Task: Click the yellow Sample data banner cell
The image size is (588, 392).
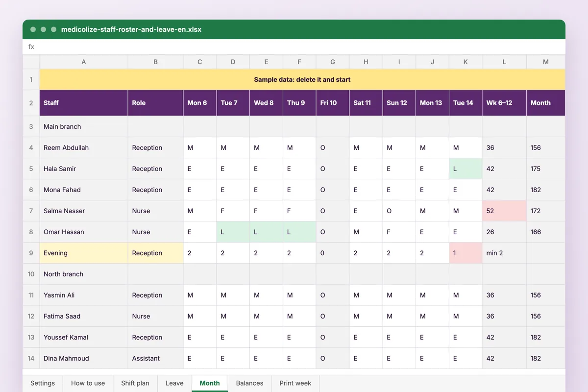Action: tap(302, 79)
